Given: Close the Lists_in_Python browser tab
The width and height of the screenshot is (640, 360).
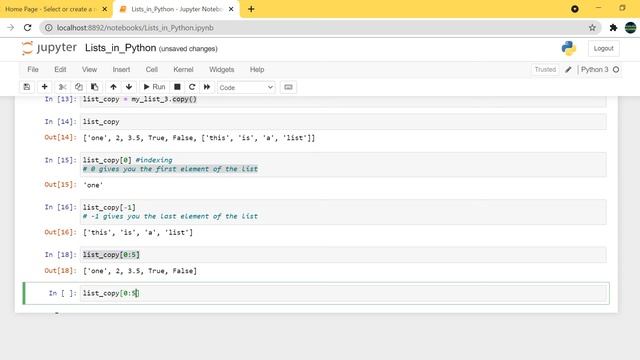Looking at the screenshot, I should point(231,9).
